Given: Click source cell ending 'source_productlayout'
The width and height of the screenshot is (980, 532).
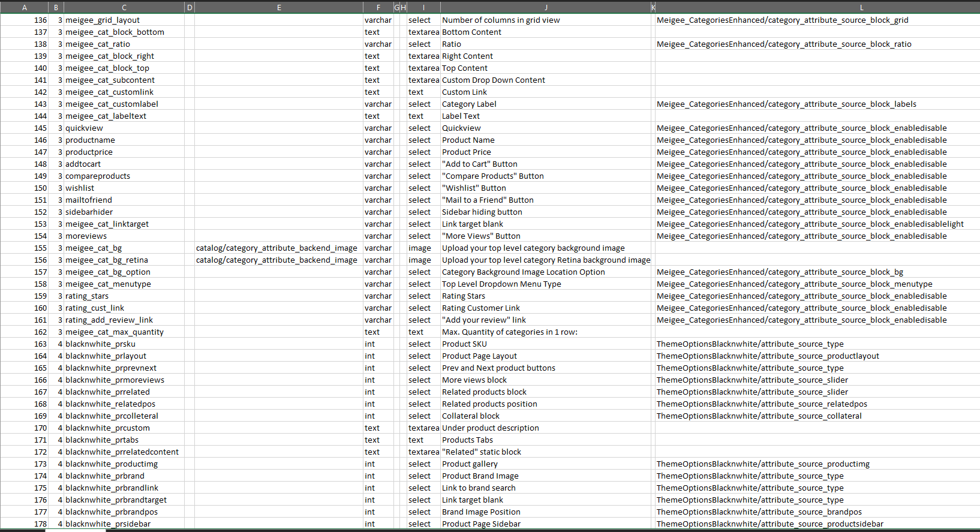Looking at the screenshot, I should (817, 356).
